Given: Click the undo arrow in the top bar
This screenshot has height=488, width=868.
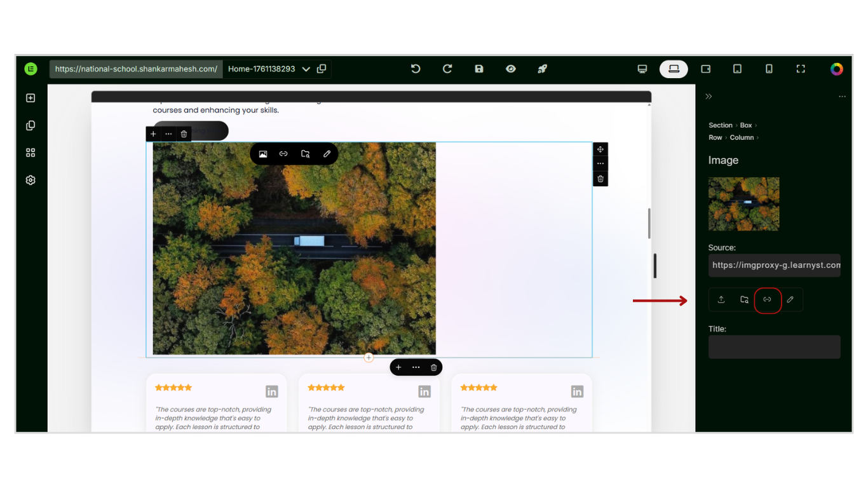Looking at the screenshot, I should (x=416, y=69).
